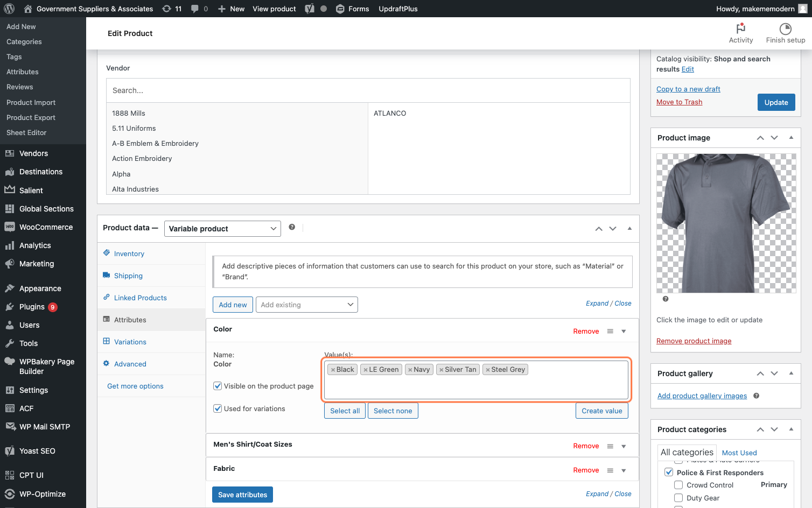Click the drag handle for Men's Shirt/Coat Sizes
Viewport: 812px width, 508px height.
610,446
